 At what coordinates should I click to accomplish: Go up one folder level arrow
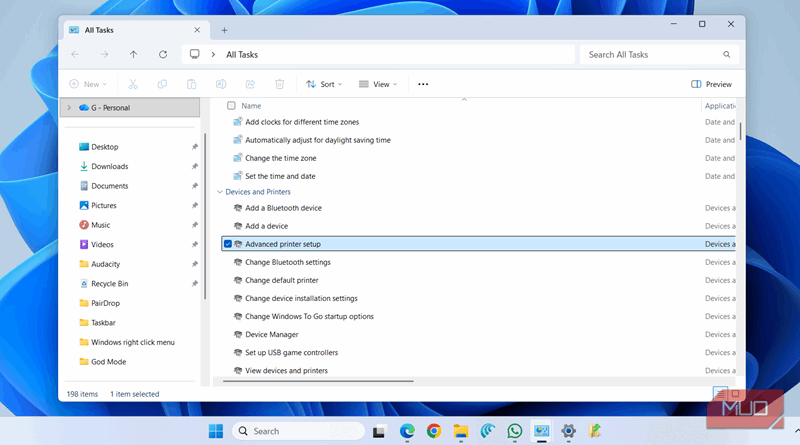coord(133,55)
